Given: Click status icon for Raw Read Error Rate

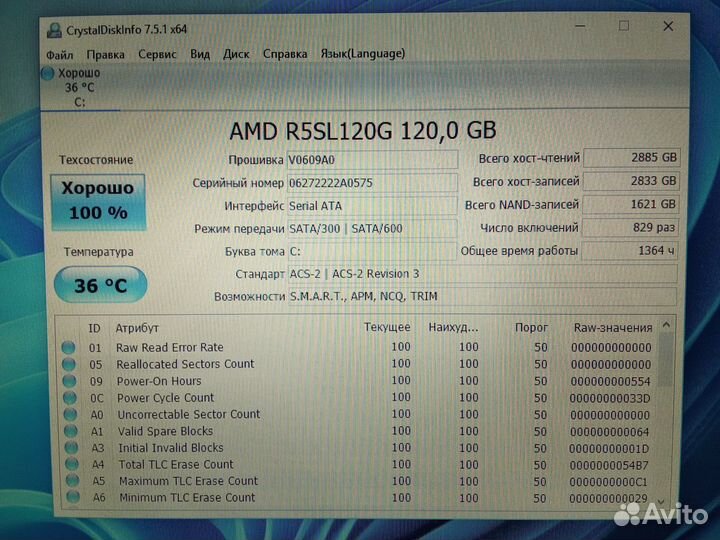Looking at the screenshot, I should 68,348.
